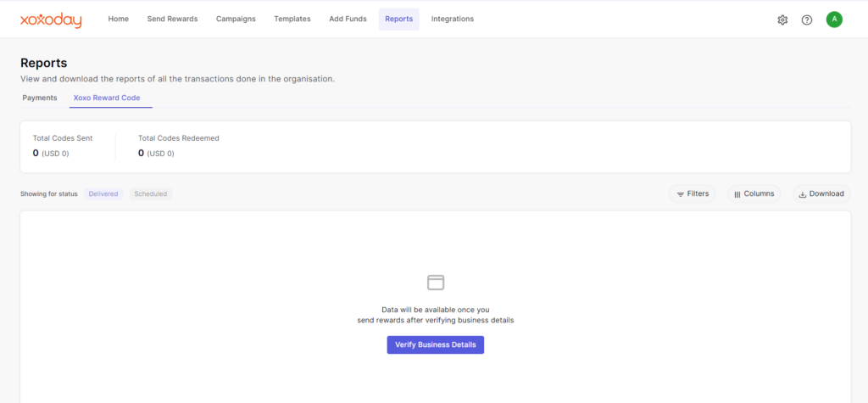Open the green user avatar menu
Image resolution: width=868 pixels, height=403 pixels.
coord(834,20)
